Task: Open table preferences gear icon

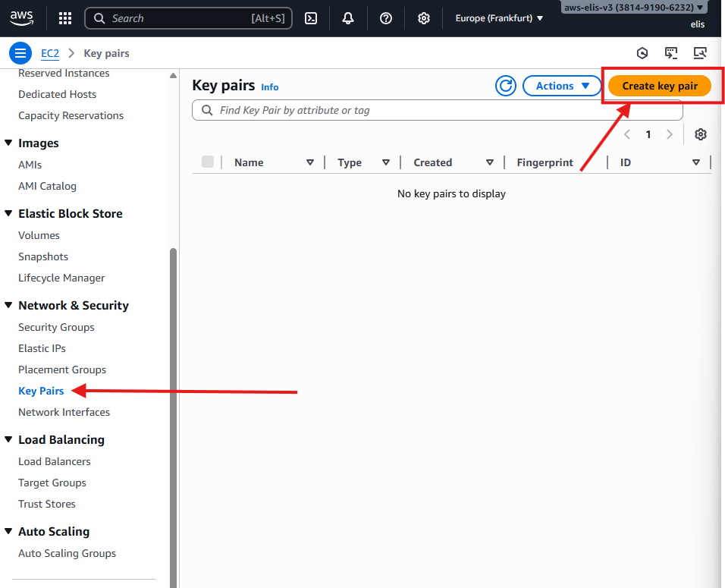Action: pyautogui.click(x=701, y=134)
